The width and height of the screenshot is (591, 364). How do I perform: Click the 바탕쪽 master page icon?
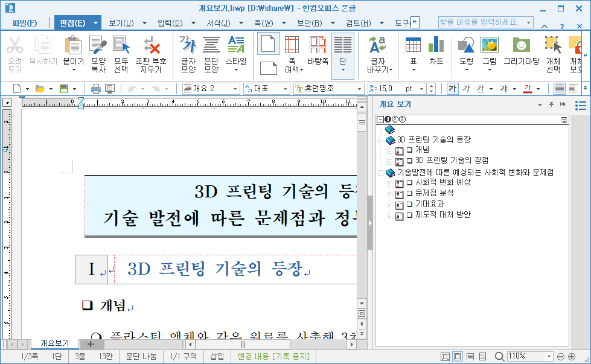click(x=318, y=45)
